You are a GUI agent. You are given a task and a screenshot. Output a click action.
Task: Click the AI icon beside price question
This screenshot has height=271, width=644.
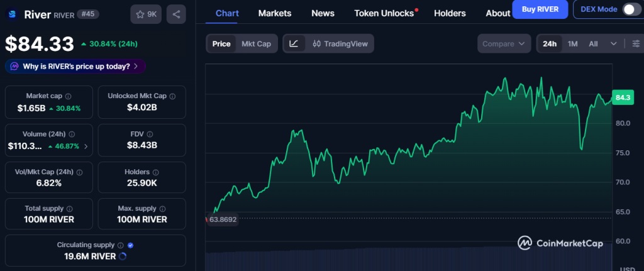[x=14, y=66]
